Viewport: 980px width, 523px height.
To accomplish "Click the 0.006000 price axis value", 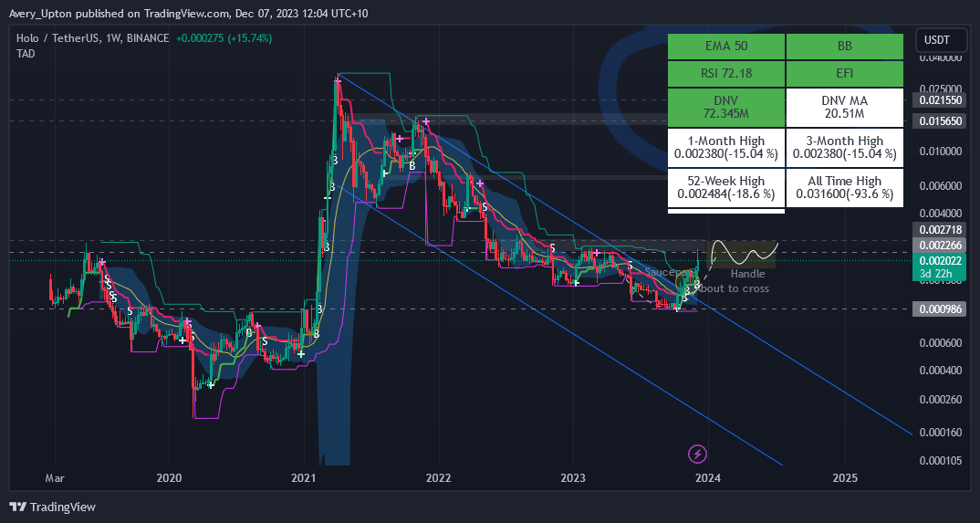I will [939, 185].
